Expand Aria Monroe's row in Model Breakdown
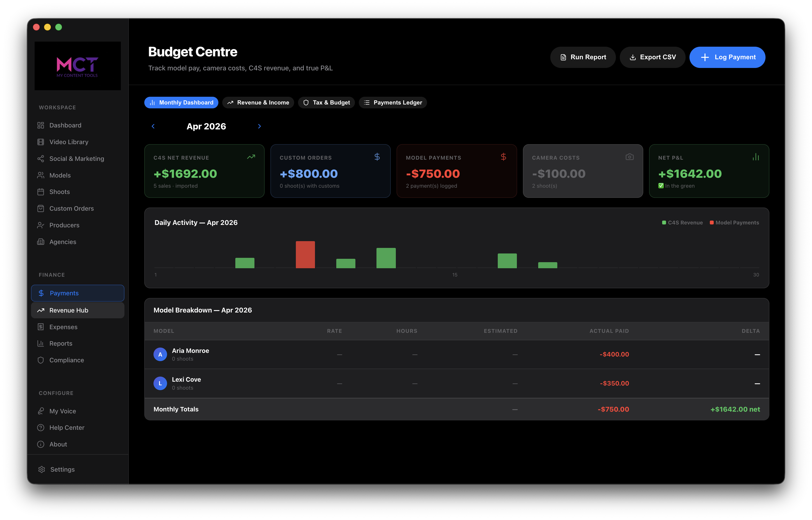 pyautogui.click(x=190, y=354)
